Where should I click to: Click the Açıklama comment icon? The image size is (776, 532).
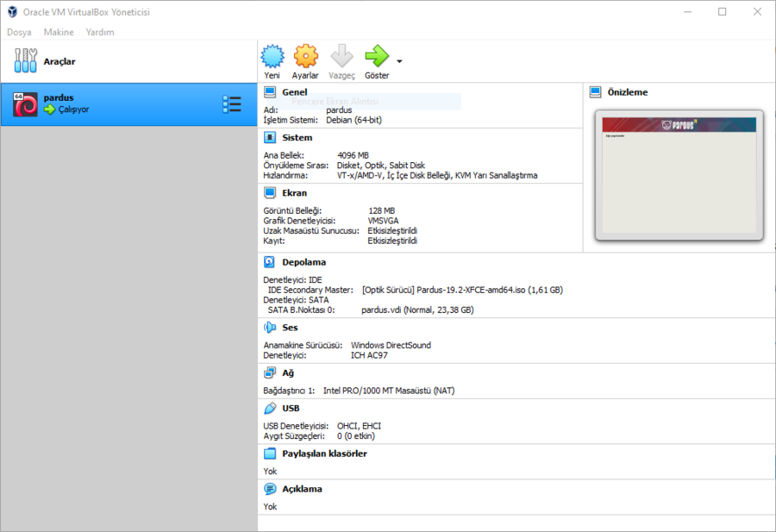coord(270,489)
